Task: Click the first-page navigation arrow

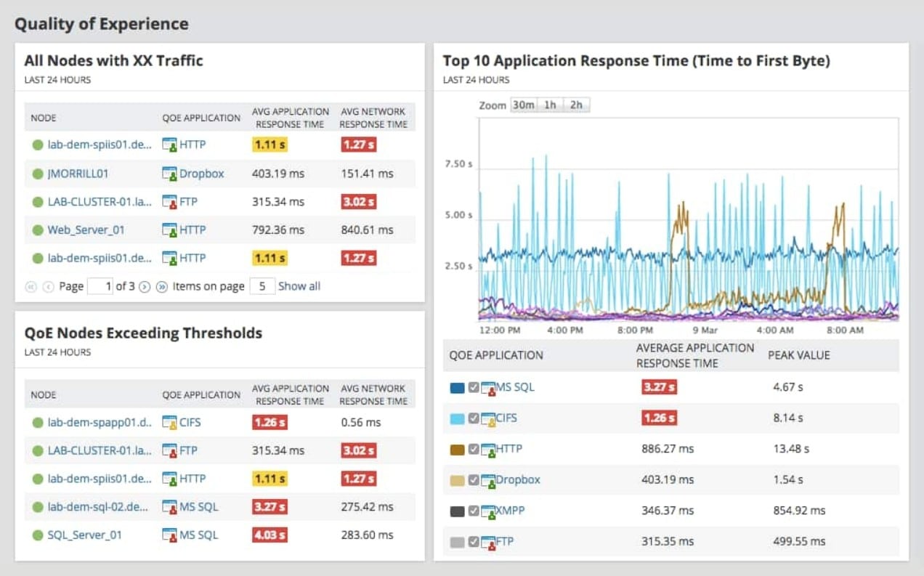Action: point(31,286)
